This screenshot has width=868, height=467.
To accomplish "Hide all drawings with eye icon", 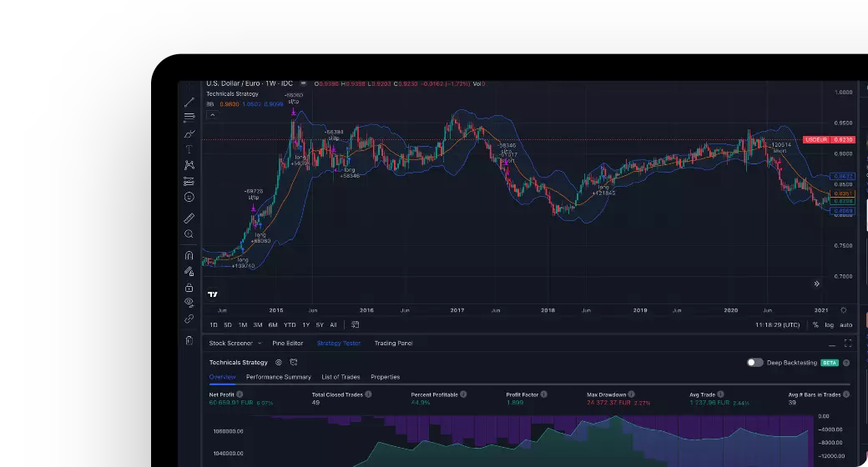I will pyautogui.click(x=189, y=303).
